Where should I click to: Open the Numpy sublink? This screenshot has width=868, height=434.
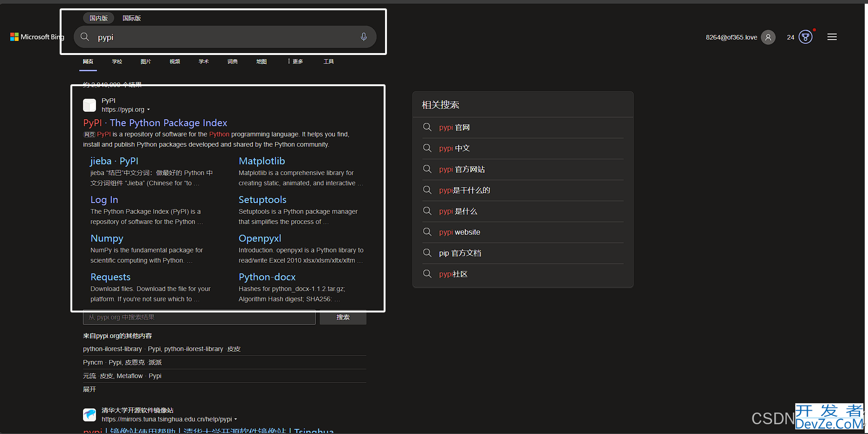coord(107,238)
